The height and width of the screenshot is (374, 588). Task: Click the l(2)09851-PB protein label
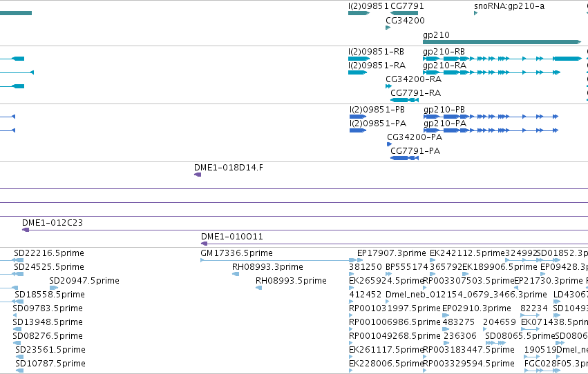[x=377, y=109]
